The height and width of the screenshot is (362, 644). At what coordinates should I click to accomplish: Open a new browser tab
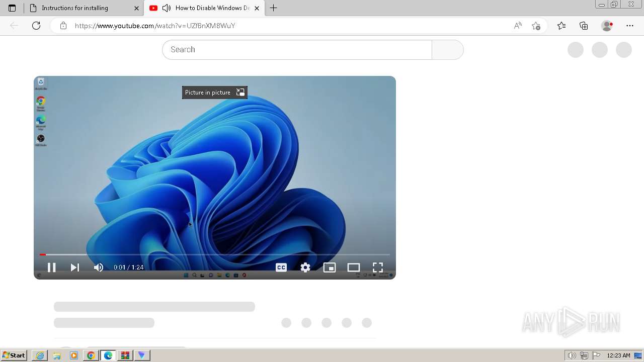tap(274, 8)
